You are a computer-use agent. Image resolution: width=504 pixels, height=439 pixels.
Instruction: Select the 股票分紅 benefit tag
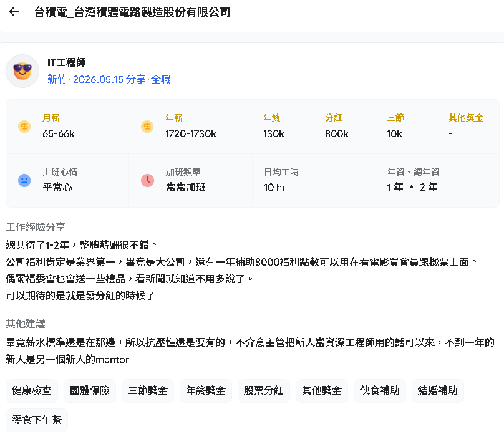tap(264, 391)
